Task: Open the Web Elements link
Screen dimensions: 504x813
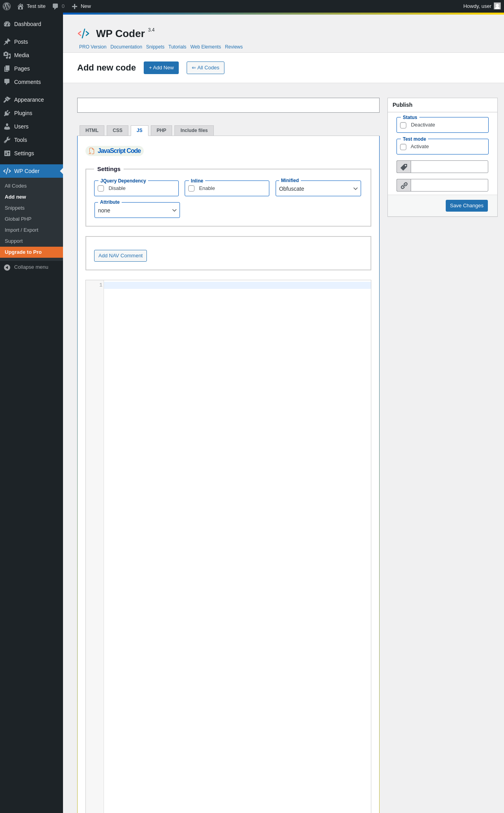Action: [206, 47]
